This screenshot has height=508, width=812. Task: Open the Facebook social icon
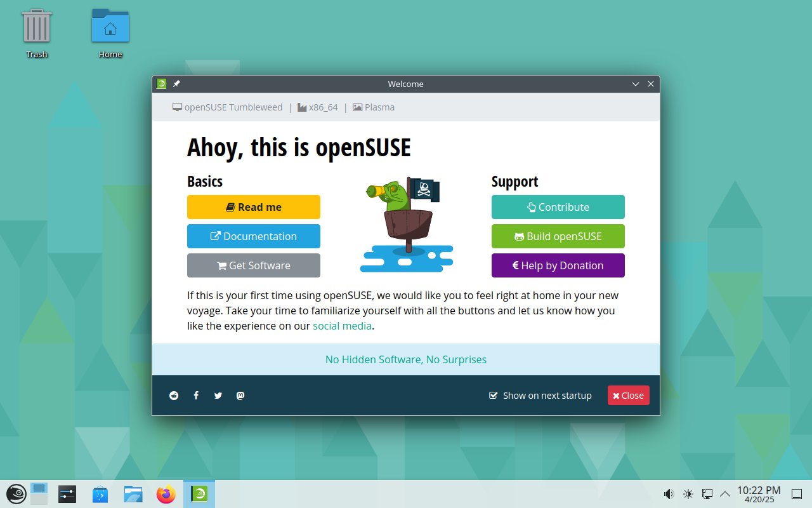coord(196,396)
